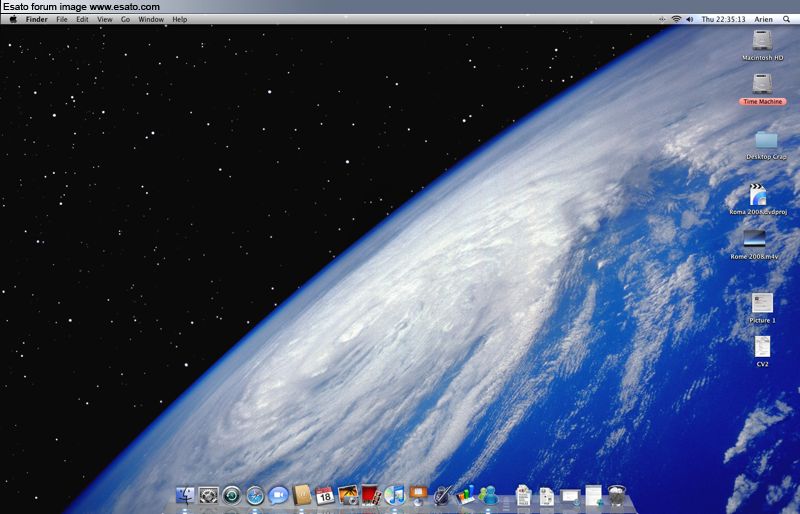Launch Photo Booth red curtain icon
The width and height of the screenshot is (800, 514).
[x=371, y=495]
